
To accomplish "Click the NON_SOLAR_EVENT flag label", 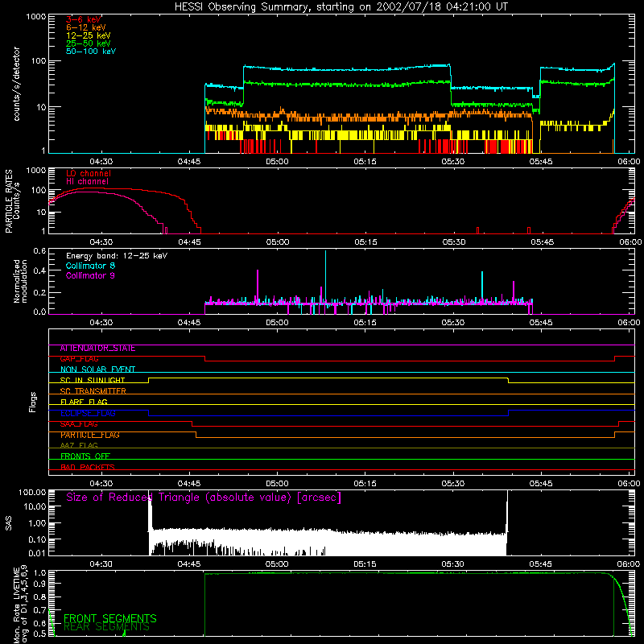I will [97, 369].
